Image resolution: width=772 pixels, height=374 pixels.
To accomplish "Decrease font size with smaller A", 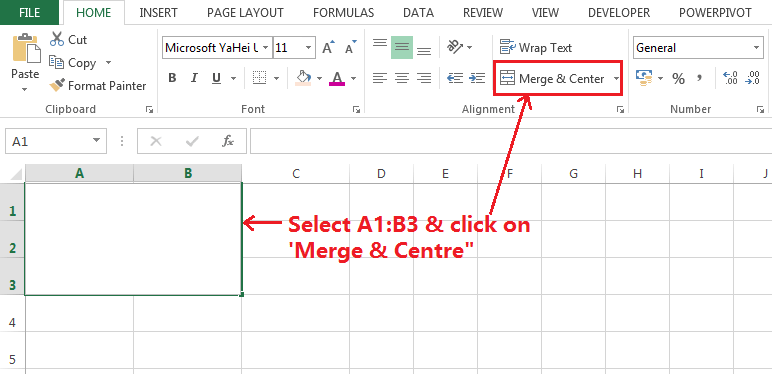I will point(351,48).
